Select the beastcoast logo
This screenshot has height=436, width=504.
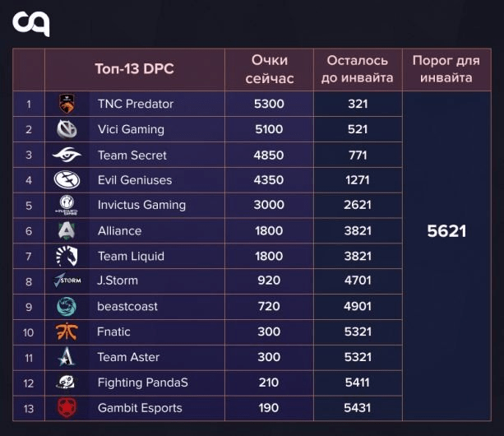(x=67, y=306)
